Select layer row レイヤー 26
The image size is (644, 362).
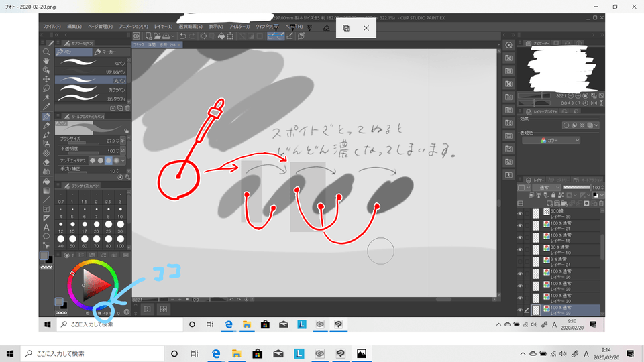click(x=566, y=274)
